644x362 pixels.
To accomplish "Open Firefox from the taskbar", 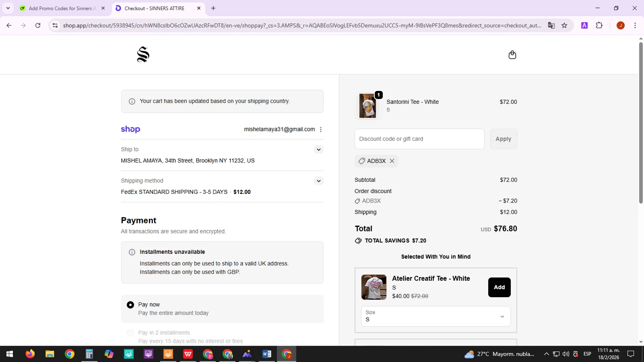I will [x=30, y=354].
